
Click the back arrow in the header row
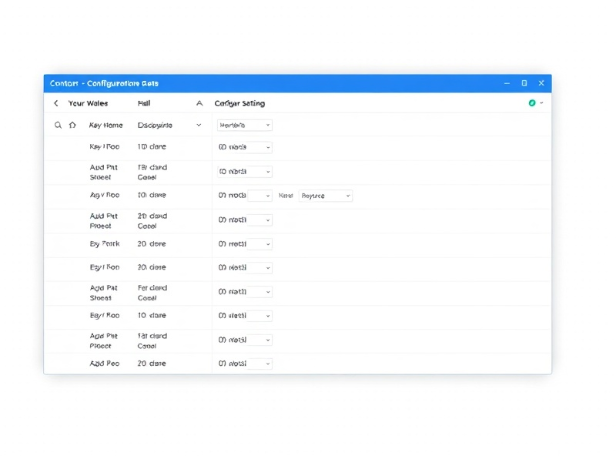pyautogui.click(x=56, y=103)
